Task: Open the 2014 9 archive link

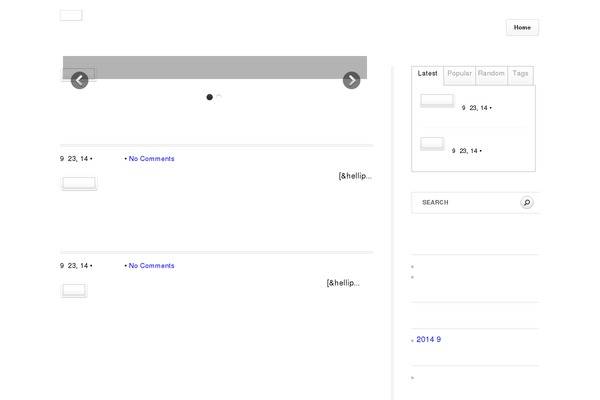Action: coord(429,340)
